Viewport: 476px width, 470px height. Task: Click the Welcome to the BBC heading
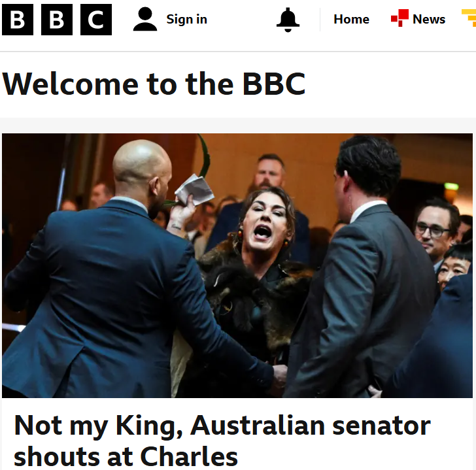154,84
